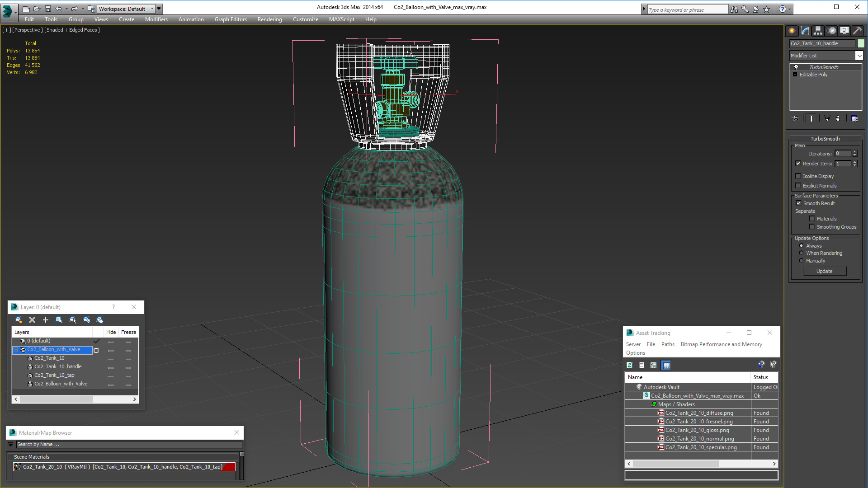Enable Isoline Display checkbox
This screenshot has width=868, height=488.
pyautogui.click(x=798, y=176)
